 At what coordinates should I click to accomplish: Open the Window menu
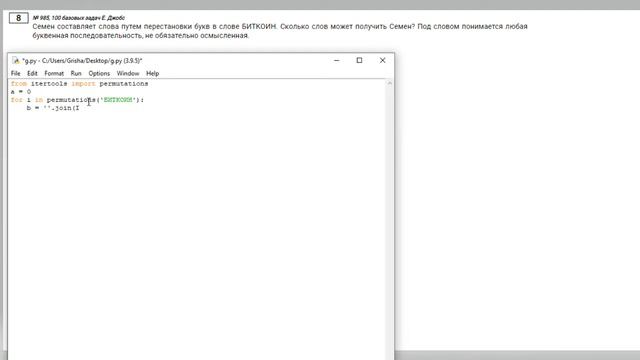(128, 73)
